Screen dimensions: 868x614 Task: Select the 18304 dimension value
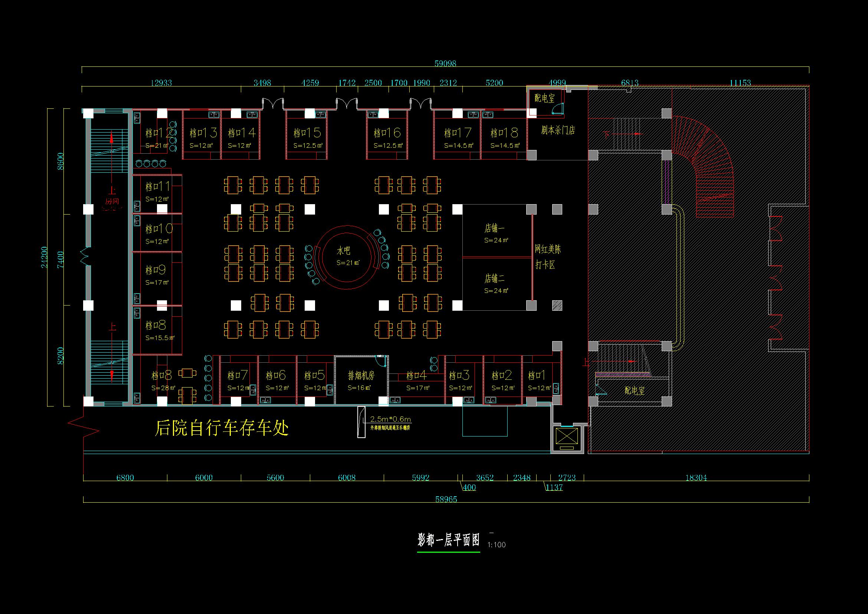point(696,477)
